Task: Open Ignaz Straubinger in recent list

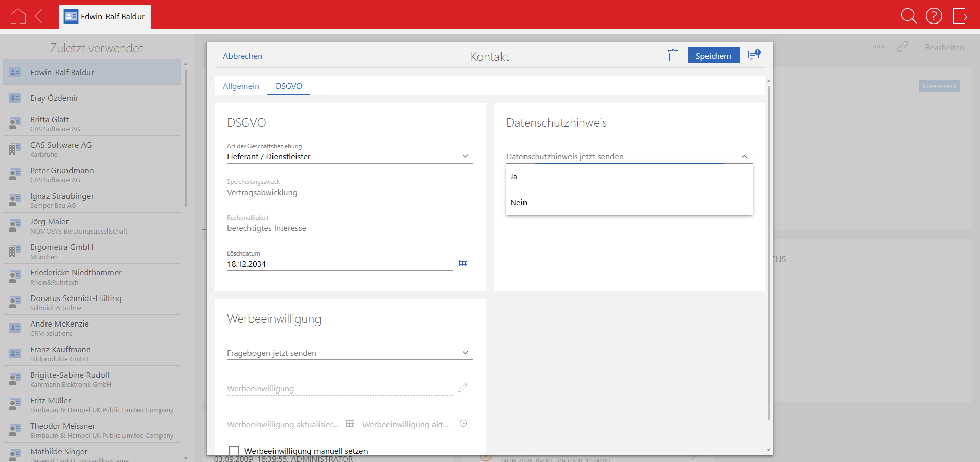Action: [92, 200]
